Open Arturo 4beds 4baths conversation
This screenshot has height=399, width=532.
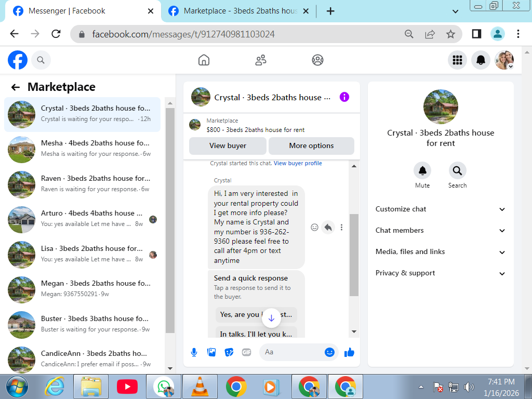coord(83,220)
